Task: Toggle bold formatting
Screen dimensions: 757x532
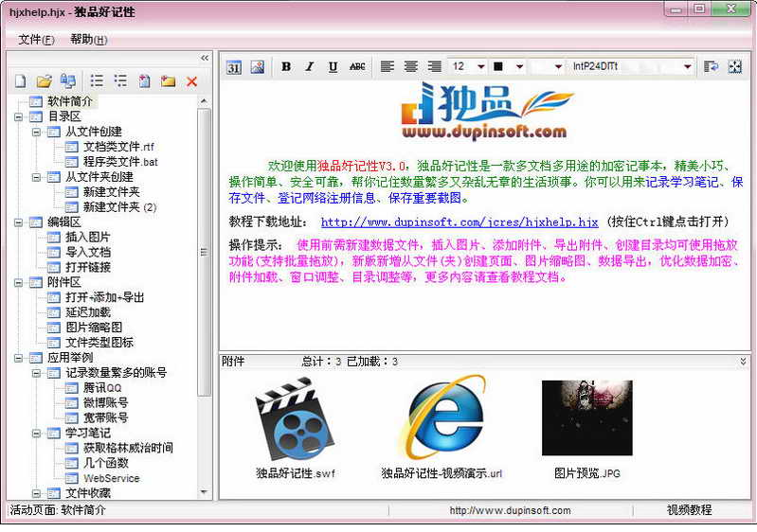Action: click(x=286, y=66)
